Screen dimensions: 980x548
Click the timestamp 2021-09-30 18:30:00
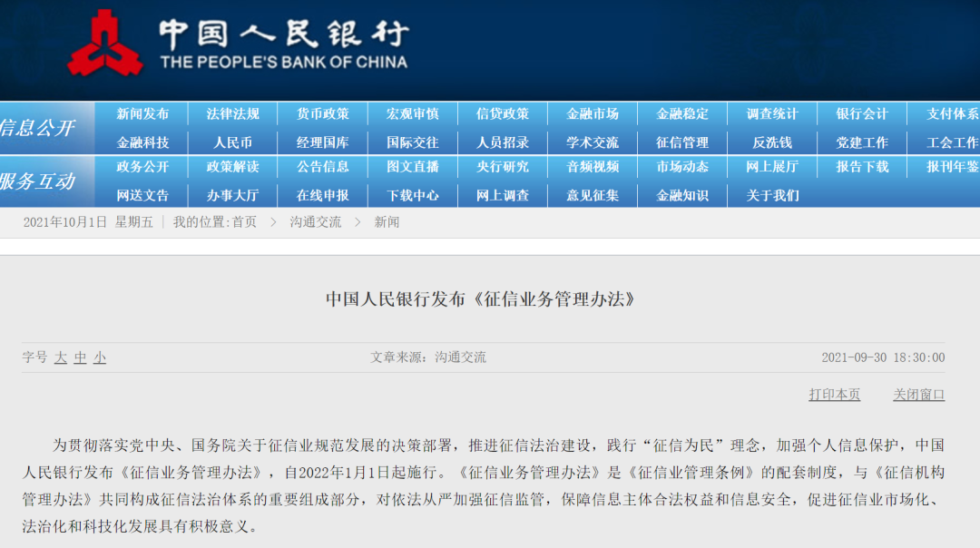tap(883, 357)
